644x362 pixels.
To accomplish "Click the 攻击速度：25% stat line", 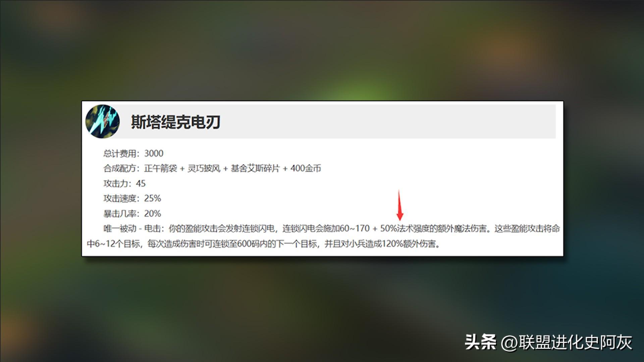I will pyautogui.click(x=132, y=198).
